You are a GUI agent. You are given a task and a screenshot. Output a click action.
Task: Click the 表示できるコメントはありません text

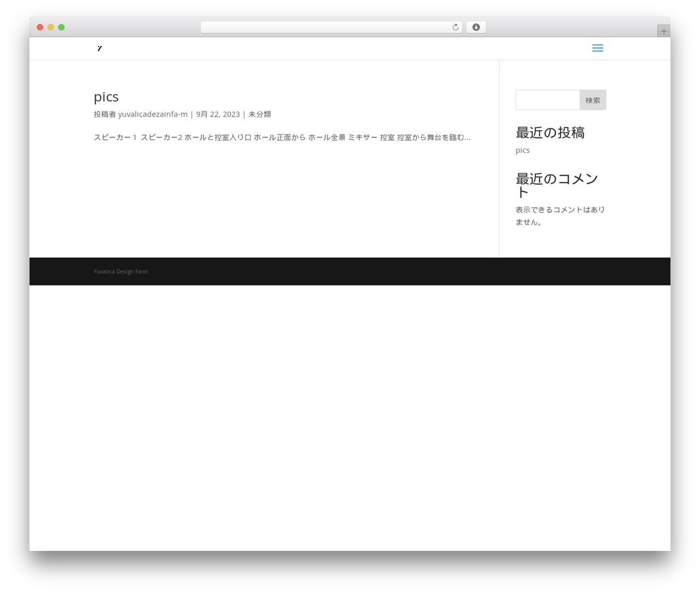pos(560,216)
